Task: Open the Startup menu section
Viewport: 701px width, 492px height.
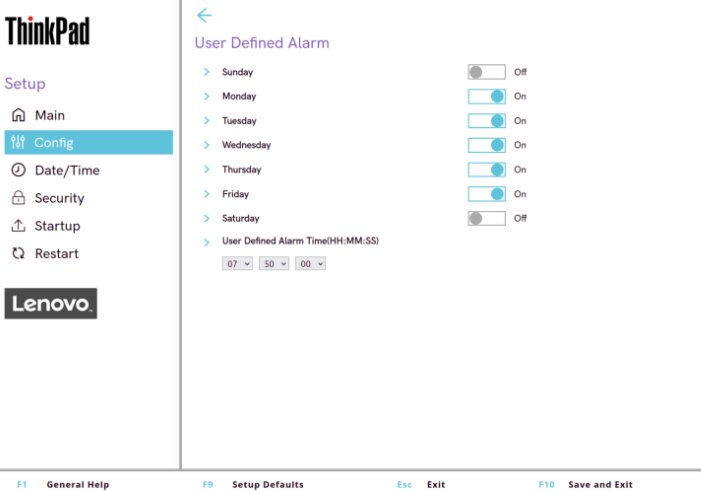Action: (89, 225)
